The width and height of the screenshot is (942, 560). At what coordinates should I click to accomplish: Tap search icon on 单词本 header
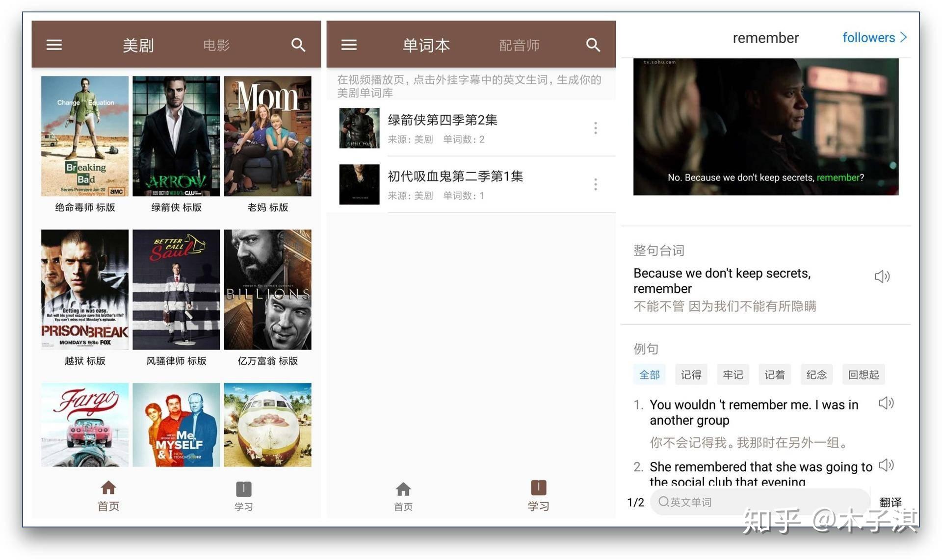[x=593, y=45]
